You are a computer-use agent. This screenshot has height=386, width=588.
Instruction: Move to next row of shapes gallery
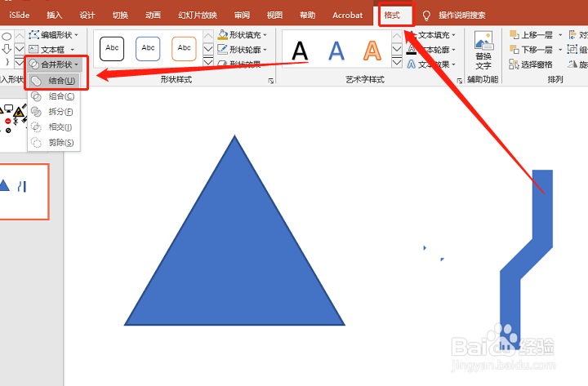[20, 49]
